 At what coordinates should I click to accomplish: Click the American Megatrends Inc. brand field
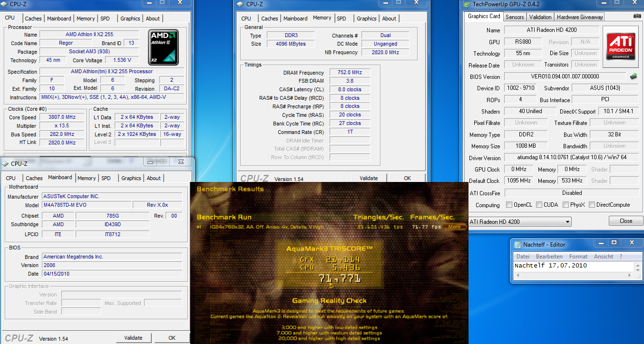[x=111, y=257]
